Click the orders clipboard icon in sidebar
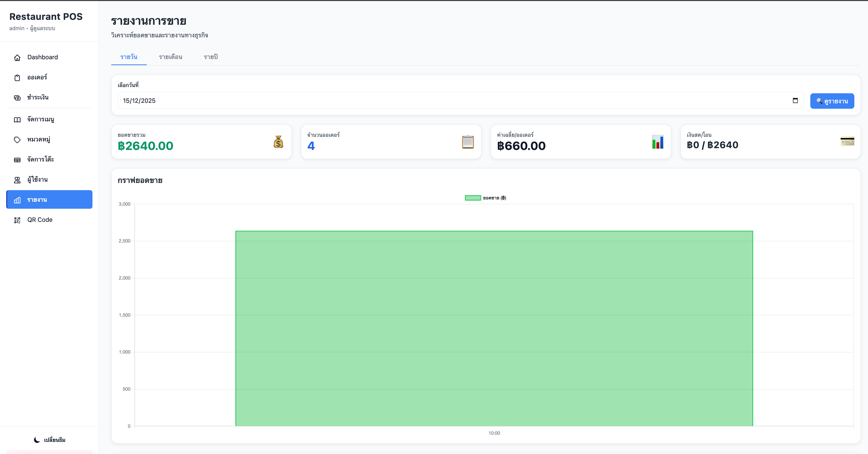 17,78
